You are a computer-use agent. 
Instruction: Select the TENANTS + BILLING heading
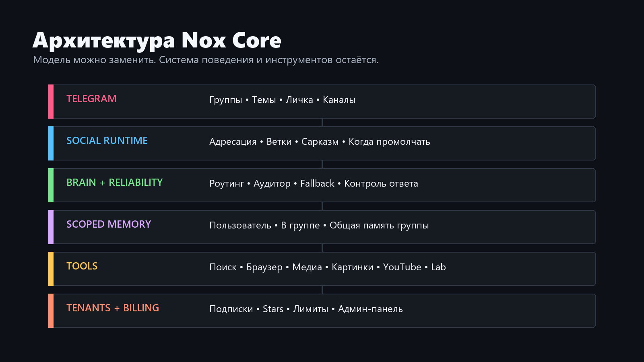coord(113,308)
